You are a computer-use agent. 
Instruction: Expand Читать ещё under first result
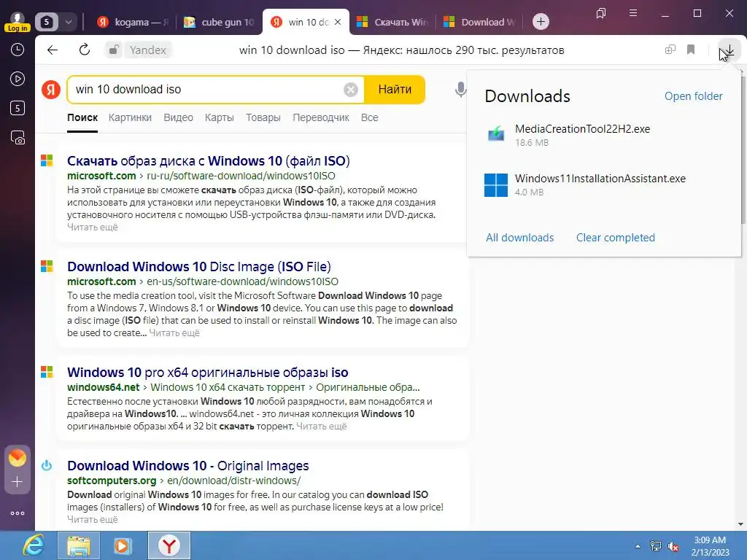(92, 227)
